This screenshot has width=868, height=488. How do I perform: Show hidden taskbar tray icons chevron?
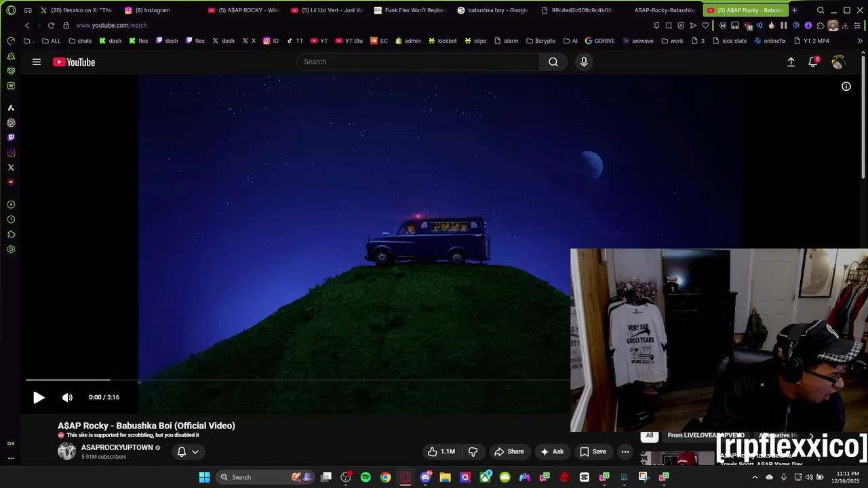755,477
